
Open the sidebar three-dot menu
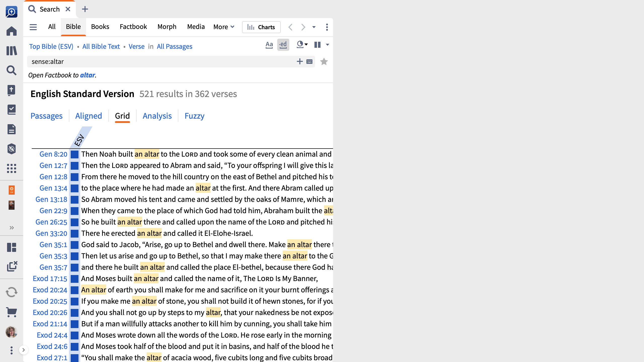point(12,350)
